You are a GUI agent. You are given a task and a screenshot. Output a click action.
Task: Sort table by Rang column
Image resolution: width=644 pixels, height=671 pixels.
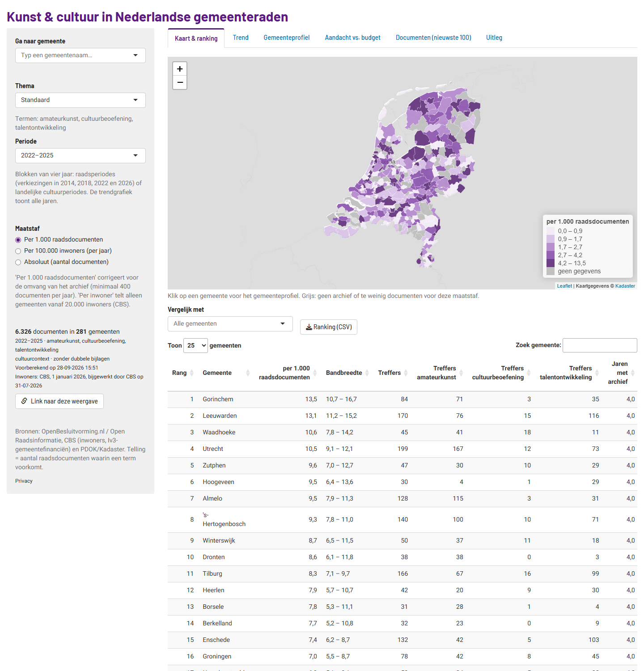pos(183,373)
